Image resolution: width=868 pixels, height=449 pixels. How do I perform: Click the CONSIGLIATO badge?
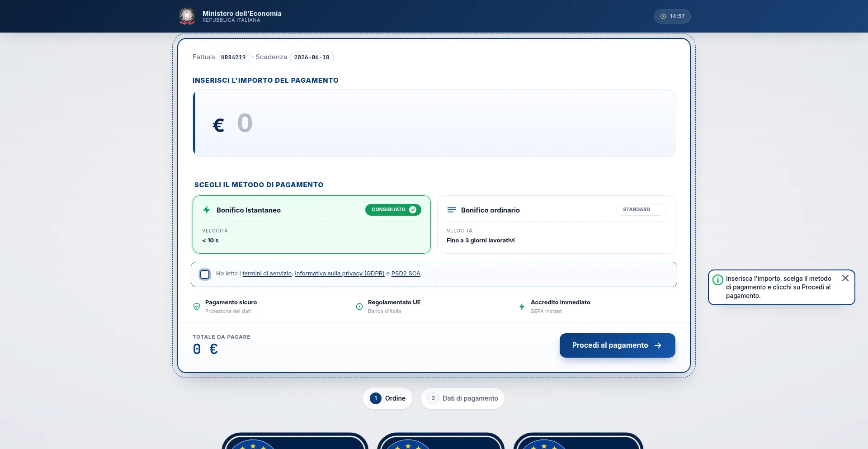coord(393,210)
